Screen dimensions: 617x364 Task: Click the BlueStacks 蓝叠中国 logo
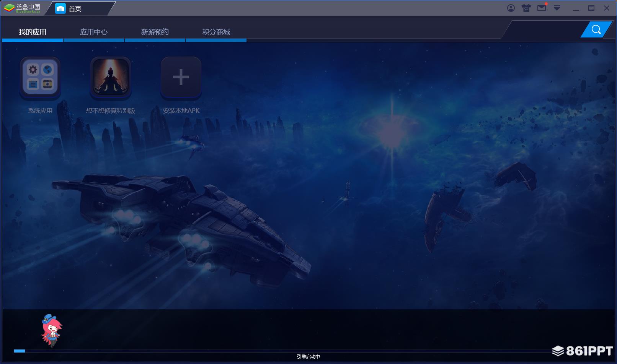coord(22,8)
